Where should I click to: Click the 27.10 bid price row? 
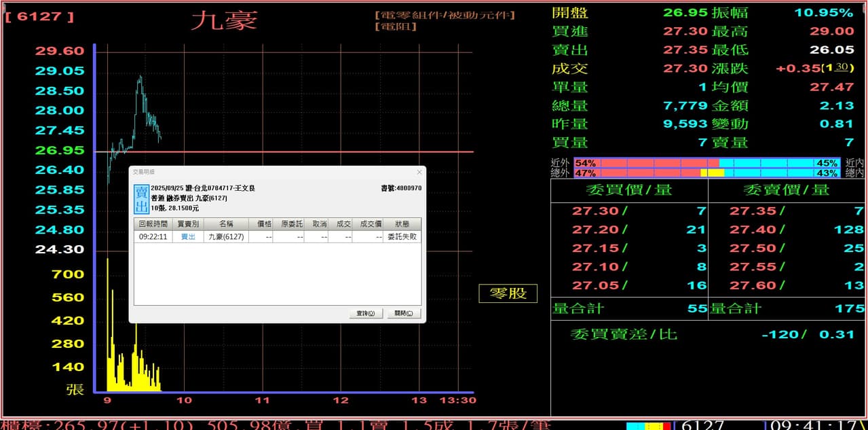click(595, 267)
